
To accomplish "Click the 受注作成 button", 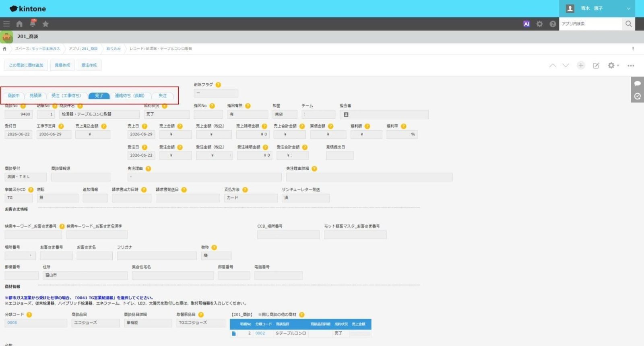I will tap(89, 65).
